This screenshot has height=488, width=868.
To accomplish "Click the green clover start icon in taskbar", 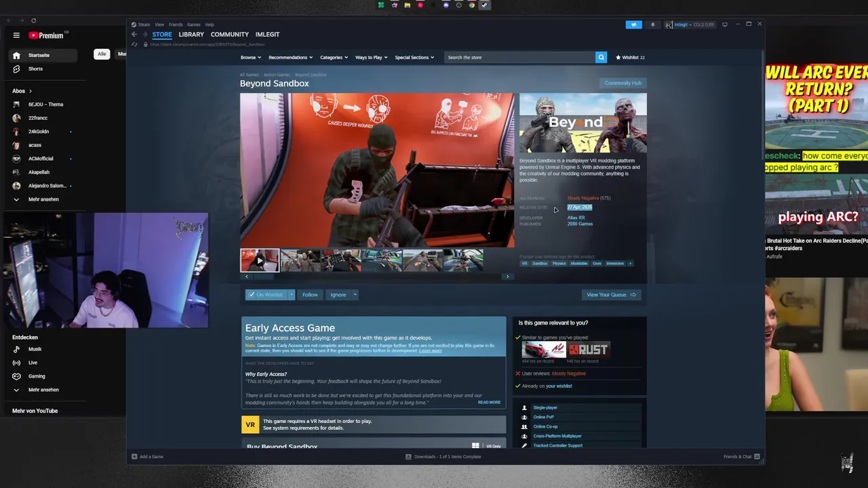I will pyautogui.click(x=381, y=5).
